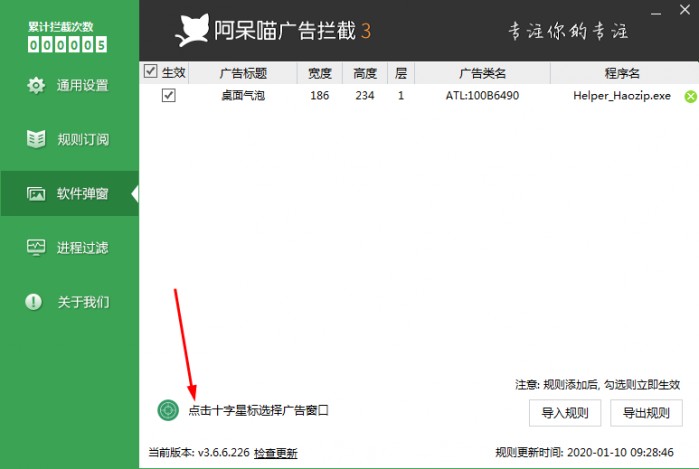Screen dimensions: 699x469
Task: Click the 点击十字星标选择广告窗口 text
Action: point(258,410)
